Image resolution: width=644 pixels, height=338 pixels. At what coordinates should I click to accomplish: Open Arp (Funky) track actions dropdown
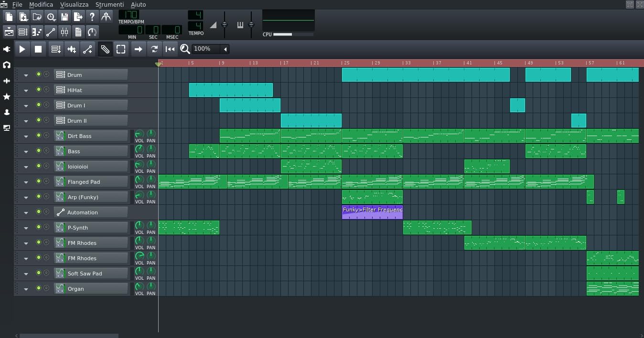pos(26,197)
